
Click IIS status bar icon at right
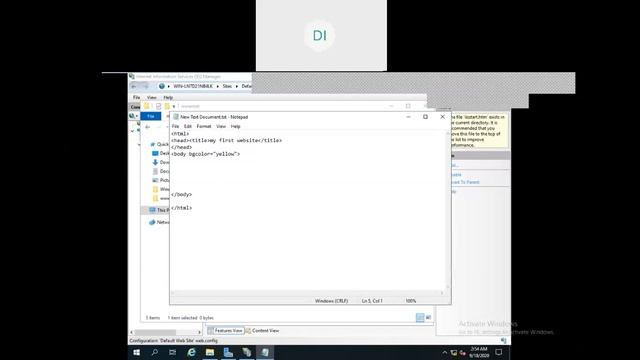coord(504,340)
